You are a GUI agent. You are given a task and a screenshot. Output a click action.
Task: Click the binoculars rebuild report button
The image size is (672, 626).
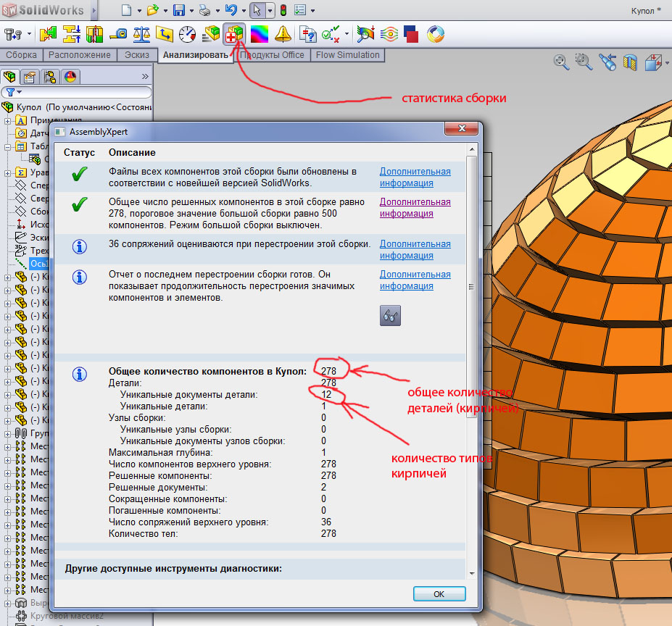(390, 315)
